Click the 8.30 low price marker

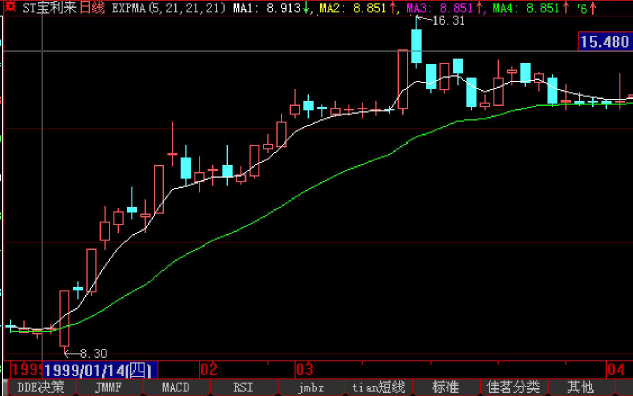(94, 354)
